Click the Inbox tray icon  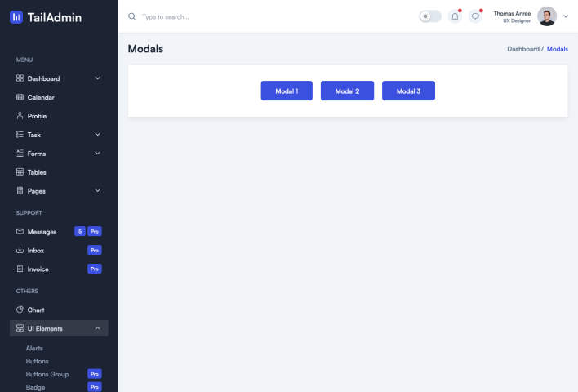(x=20, y=250)
